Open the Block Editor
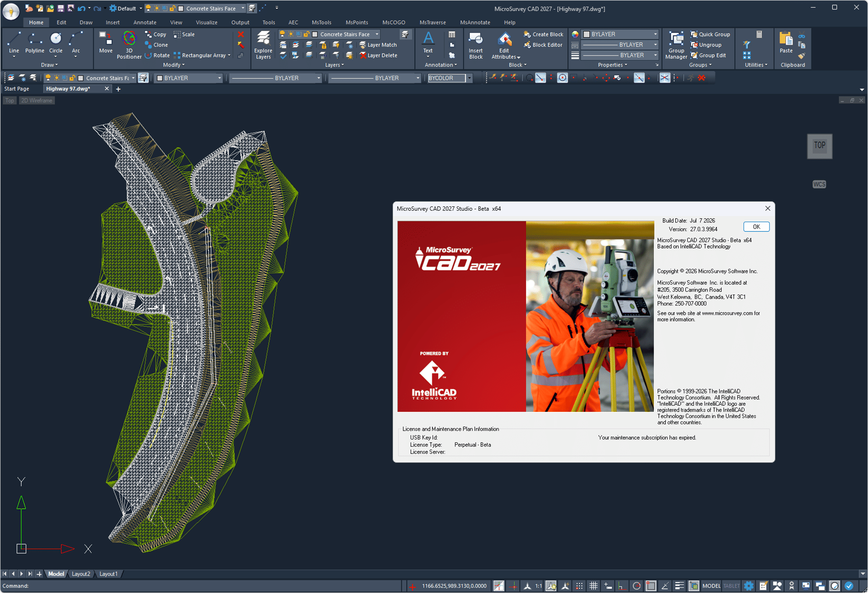868x593 pixels. click(x=543, y=45)
